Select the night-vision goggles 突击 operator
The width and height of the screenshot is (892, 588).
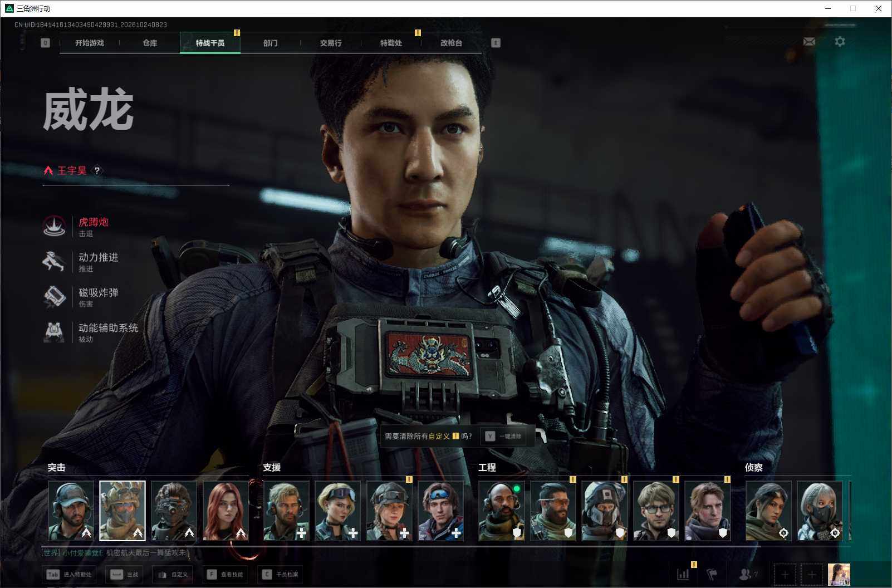point(174,511)
